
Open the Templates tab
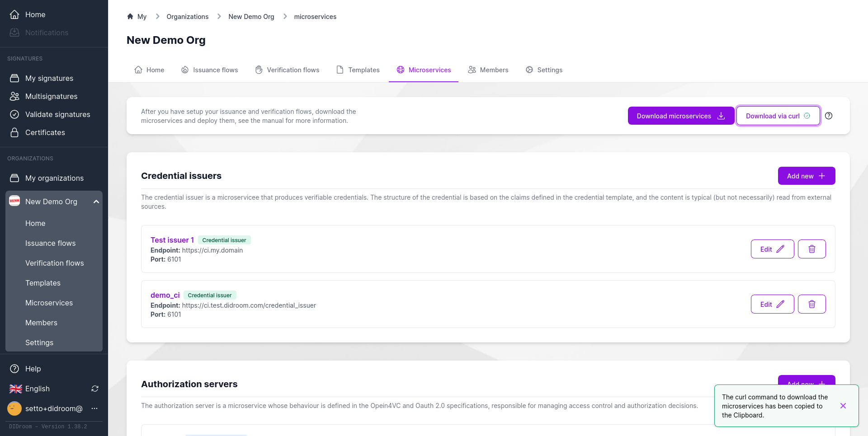click(x=358, y=70)
